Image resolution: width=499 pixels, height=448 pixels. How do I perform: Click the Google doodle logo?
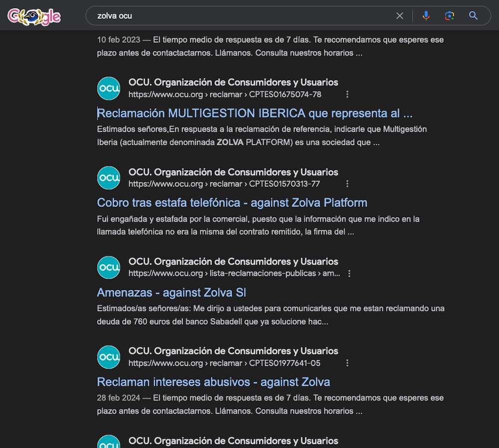tap(34, 16)
